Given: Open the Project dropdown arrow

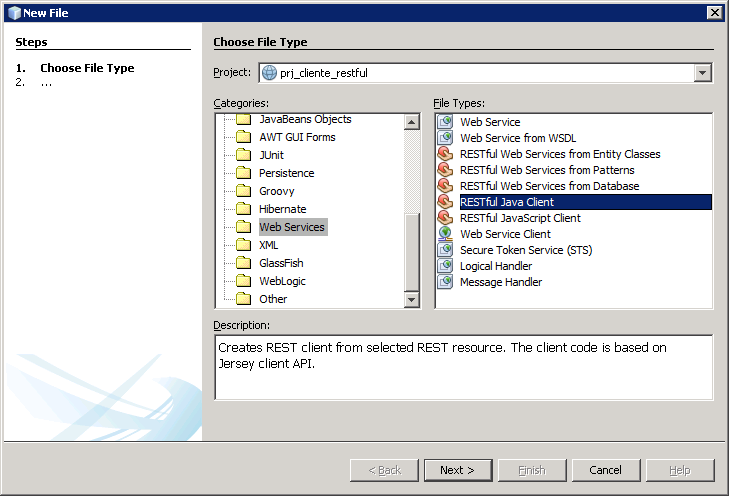Looking at the screenshot, I should click(x=702, y=73).
